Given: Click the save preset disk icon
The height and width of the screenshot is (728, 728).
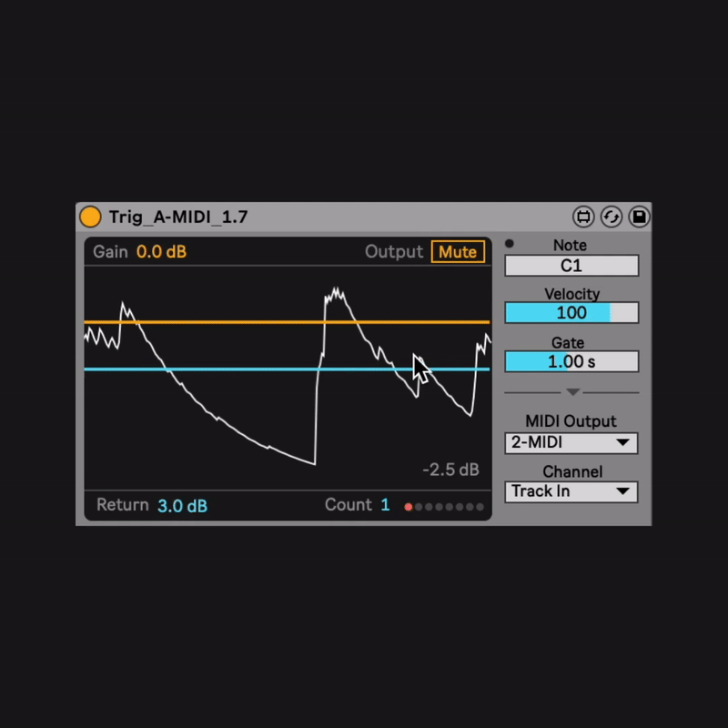Looking at the screenshot, I should (x=640, y=217).
